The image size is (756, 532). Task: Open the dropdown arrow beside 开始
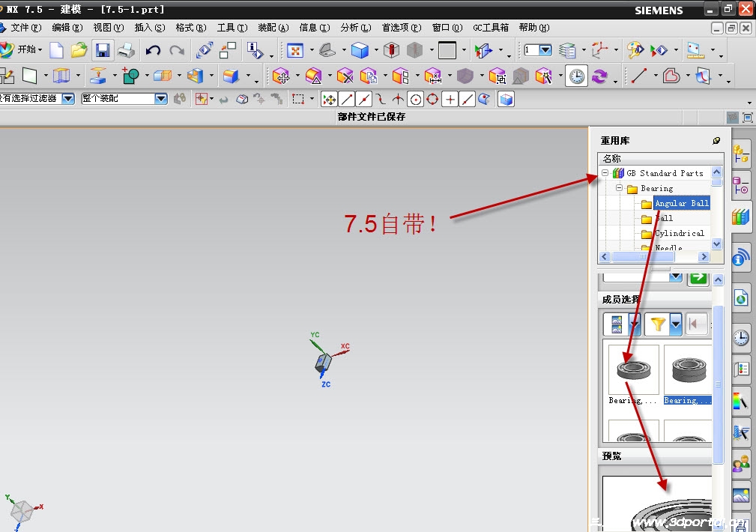pyautogui.click(x=40, y=49)
